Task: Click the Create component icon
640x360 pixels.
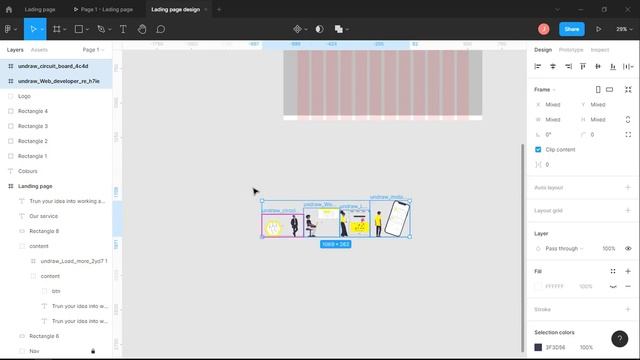Action: 298,29
